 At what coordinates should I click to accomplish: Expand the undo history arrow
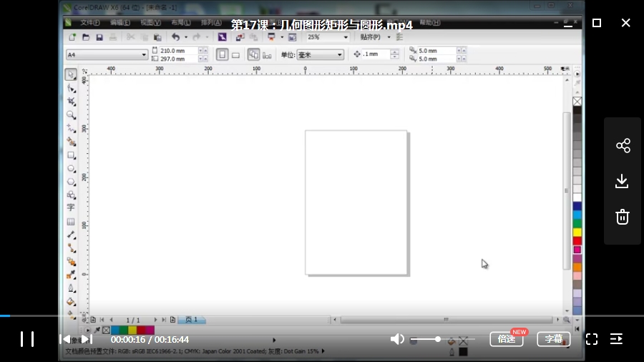click(186, 37)
